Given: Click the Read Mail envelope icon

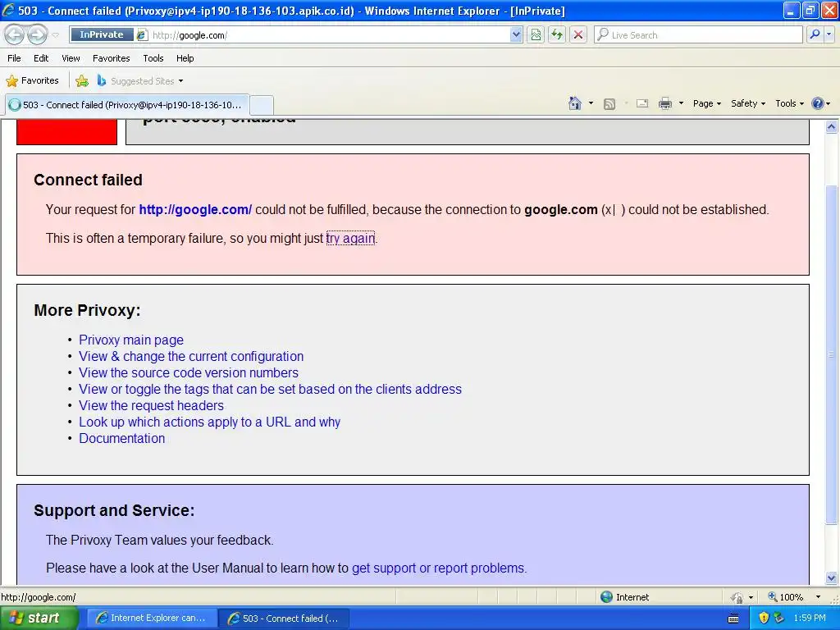Looking at the screenshot, I should pyautogui.click(x=642, y=104).
